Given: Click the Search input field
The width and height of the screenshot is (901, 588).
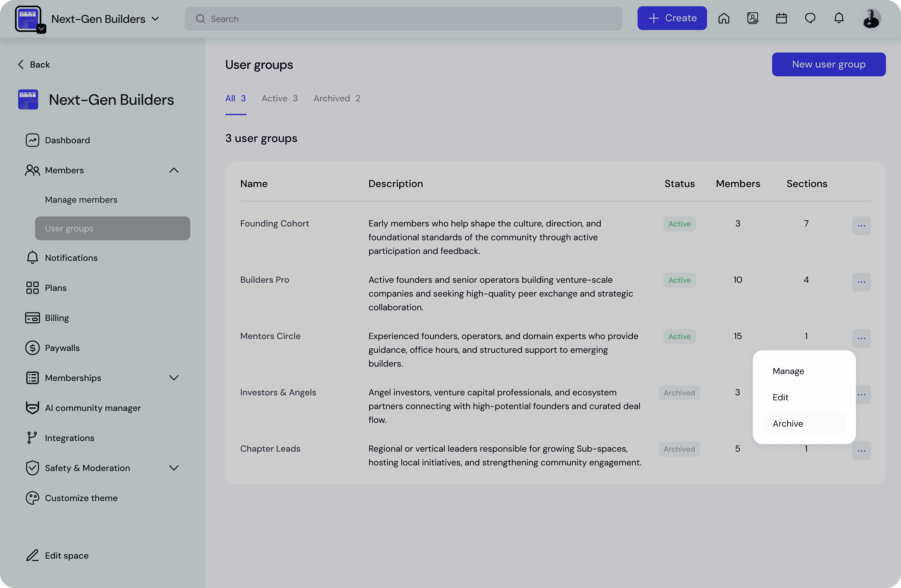Looking at the screenshot, I should (x=403, y=19).
